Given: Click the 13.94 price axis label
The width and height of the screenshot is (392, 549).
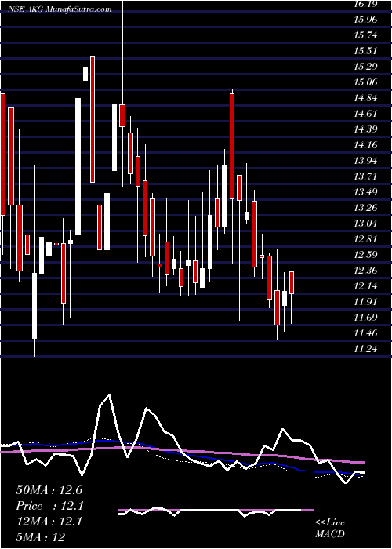Looking at the screenshot, I should pyautogui.click(x=365, y=161).
